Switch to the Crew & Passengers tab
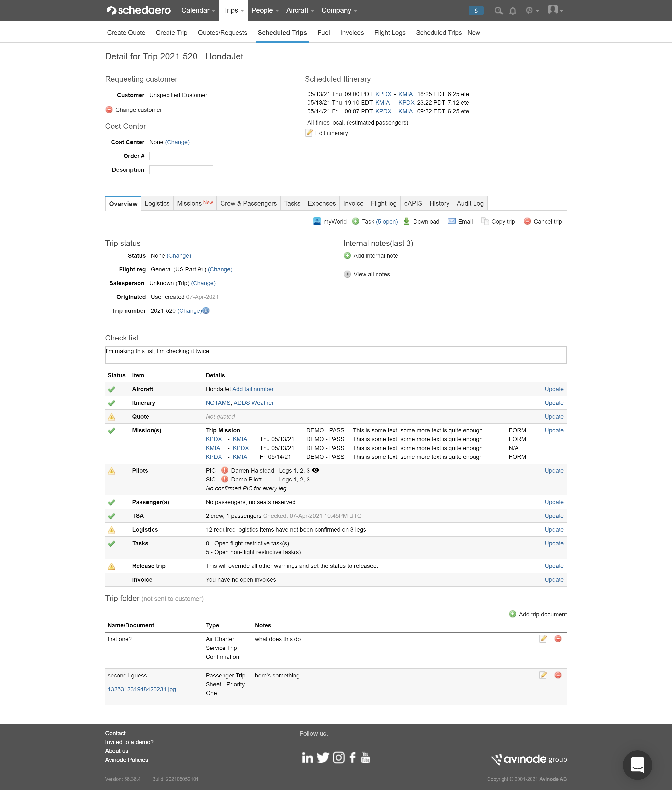672x790 pixels. click(x=248, y=203)
